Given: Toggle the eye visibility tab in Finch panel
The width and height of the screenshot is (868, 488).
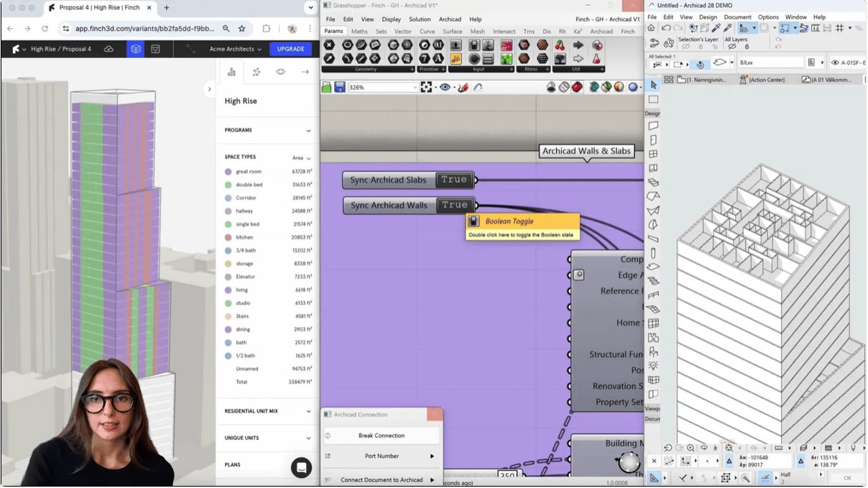Looking at the screenshot, I should click(280, 72).
